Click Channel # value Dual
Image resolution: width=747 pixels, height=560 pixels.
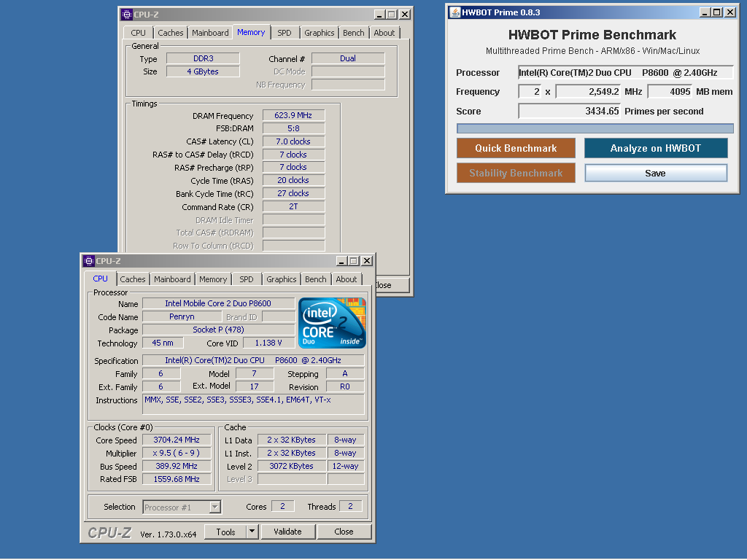tap(348, 58)
